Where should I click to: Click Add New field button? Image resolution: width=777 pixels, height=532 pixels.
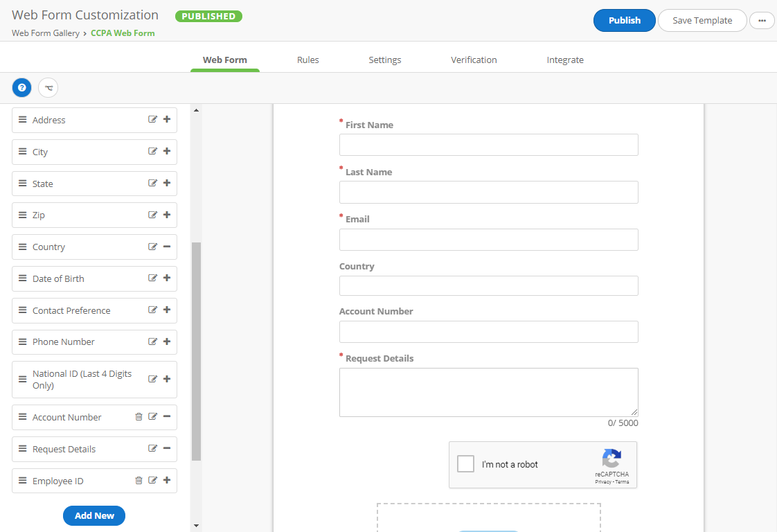point(94,515)
